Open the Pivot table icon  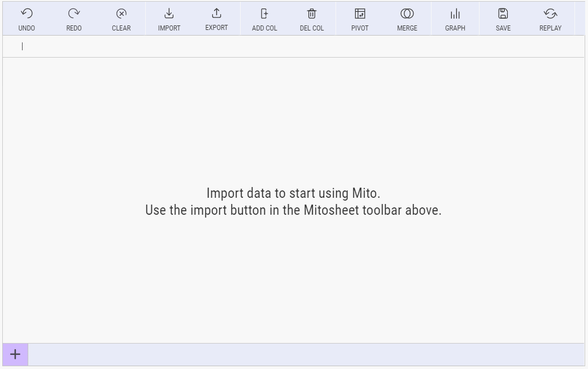pos(360,14)
